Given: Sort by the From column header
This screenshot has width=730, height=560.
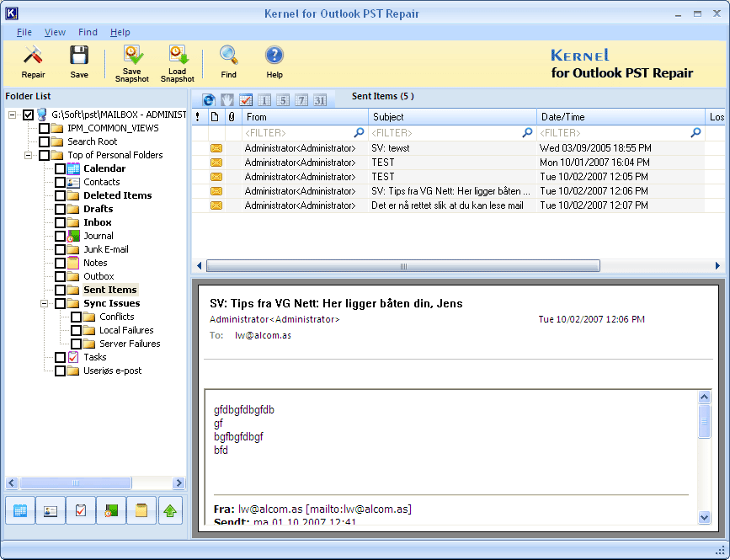Looking at the screenshot, I should pos(305,117).
